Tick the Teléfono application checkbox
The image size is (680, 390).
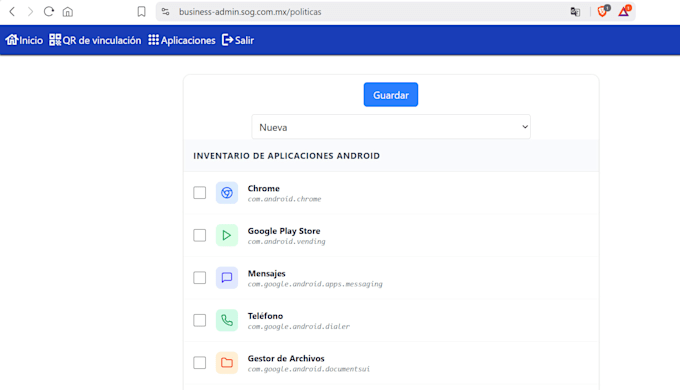click(199, 320)
